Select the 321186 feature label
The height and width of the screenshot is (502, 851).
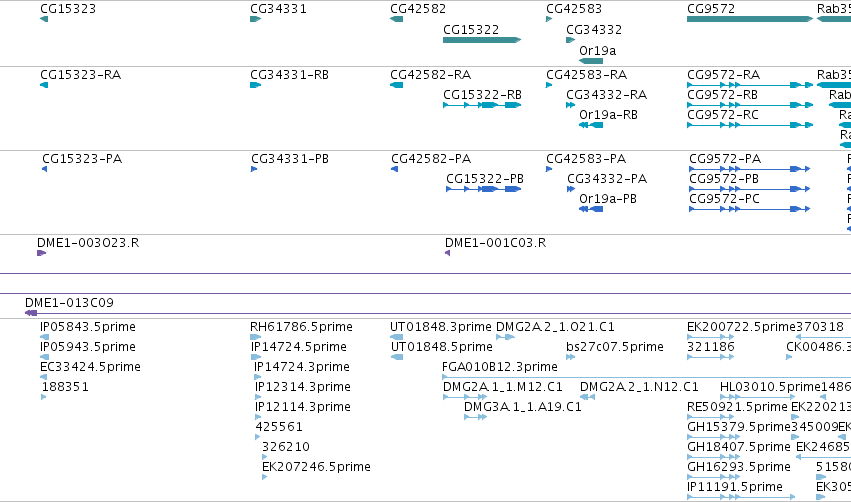click(x=711, y=347)
